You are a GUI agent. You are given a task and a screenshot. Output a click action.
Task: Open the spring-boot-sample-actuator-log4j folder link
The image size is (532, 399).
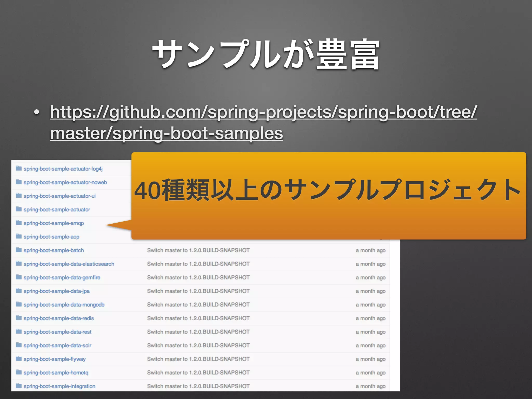63,169
